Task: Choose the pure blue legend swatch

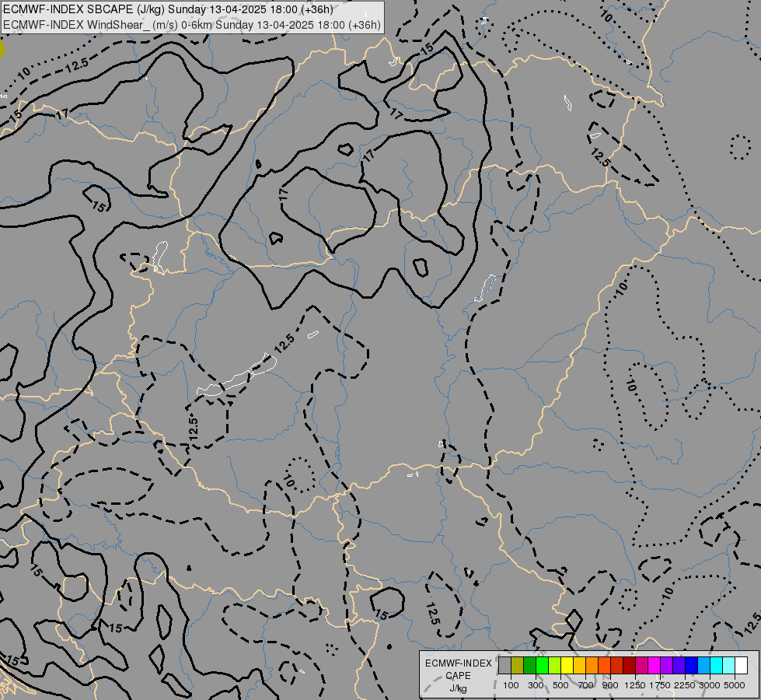Action: coord(691,666)
